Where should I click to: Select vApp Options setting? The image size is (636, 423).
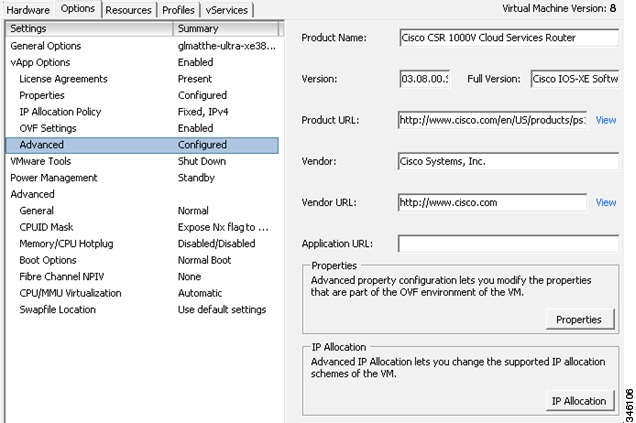[142, 62]
